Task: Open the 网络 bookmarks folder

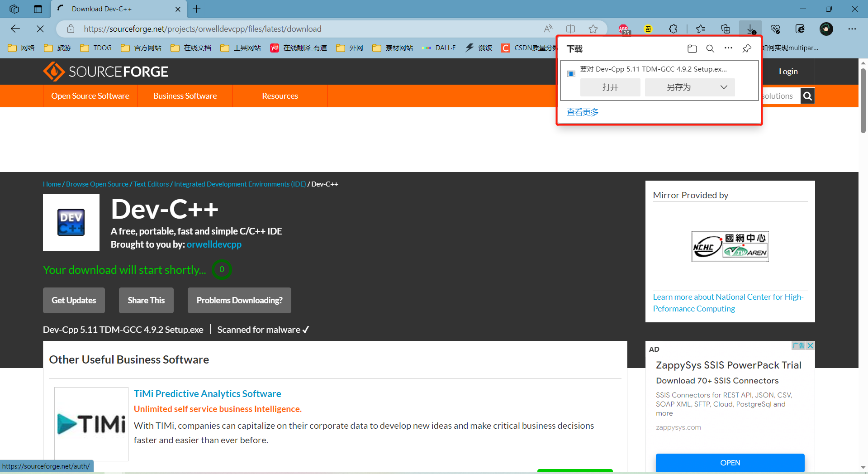Action: (21, 48)
